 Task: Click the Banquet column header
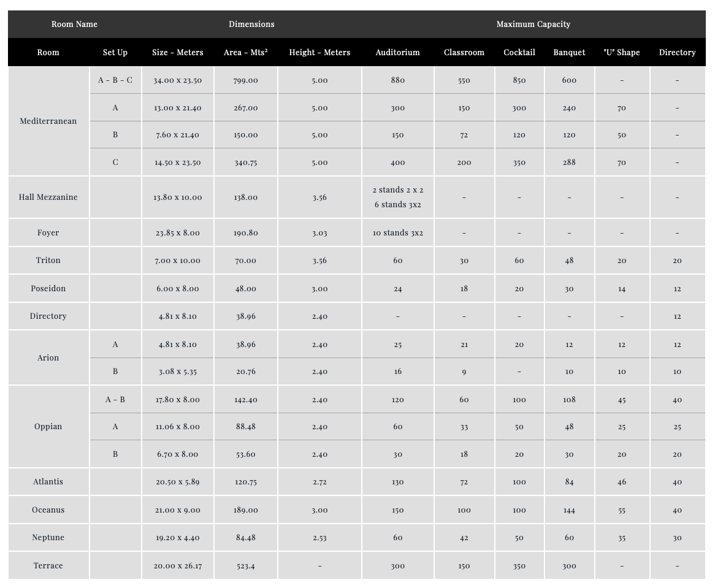pos(569,53)
